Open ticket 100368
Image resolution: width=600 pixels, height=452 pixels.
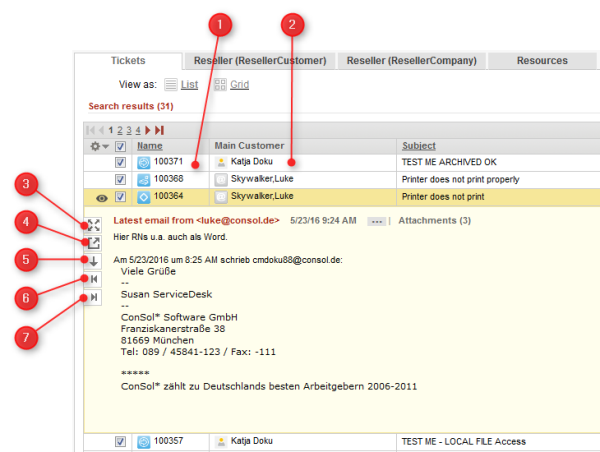168,179
